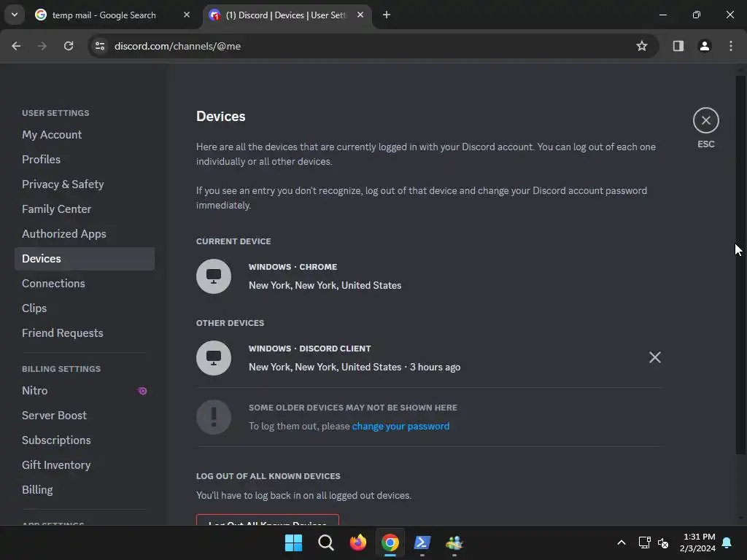
Task: Click the Log Out All Known Devices button
Action: tap(267, 520)
